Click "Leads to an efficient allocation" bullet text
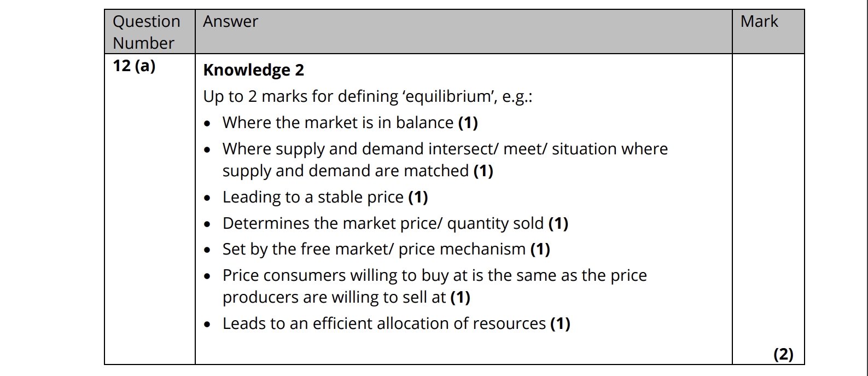This screenshot has height=376, width=868. 383,323
